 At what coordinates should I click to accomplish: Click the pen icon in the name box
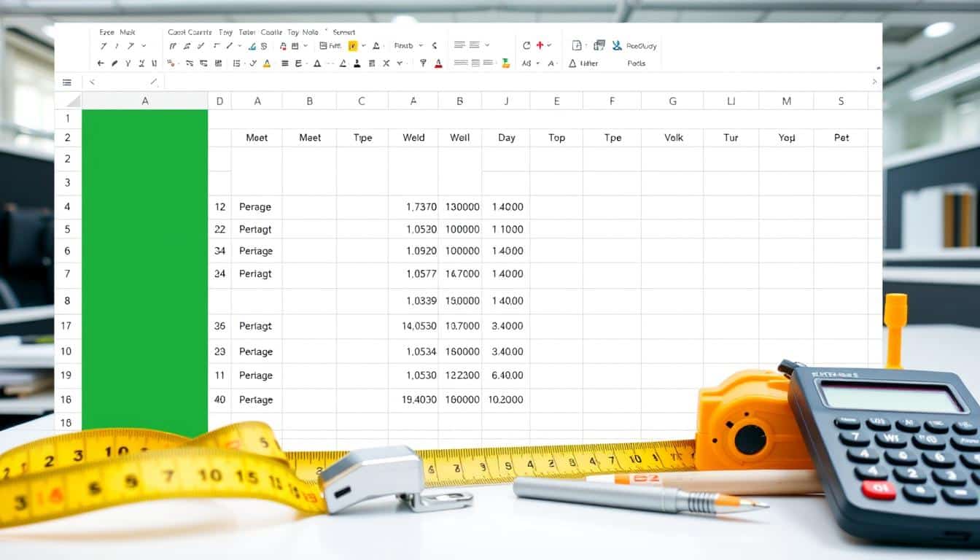pyautogui.click(x=154, y=82)
